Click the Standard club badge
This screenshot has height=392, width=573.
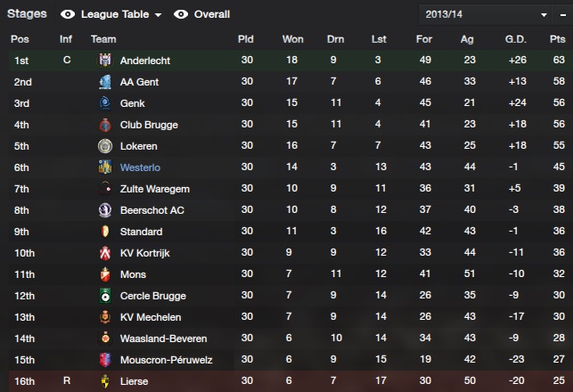point(105,232)
